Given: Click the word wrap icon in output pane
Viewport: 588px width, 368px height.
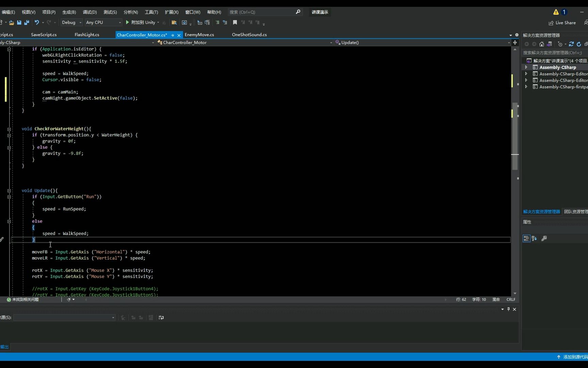Looking at the screenshot, I should [x=161, y=318].
